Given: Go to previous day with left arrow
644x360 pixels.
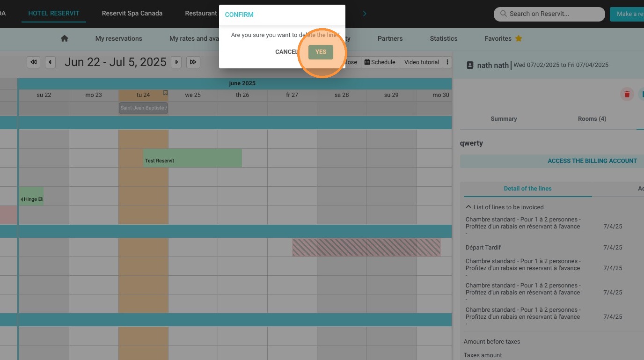Looking at the screenshot, I should coord(51,62).
